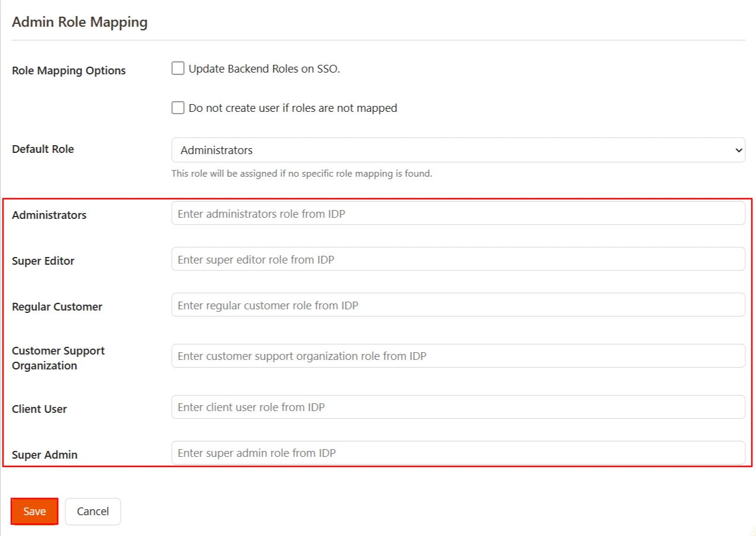
Task: Click the Client User role input field
Action: [x=458, y=407]
